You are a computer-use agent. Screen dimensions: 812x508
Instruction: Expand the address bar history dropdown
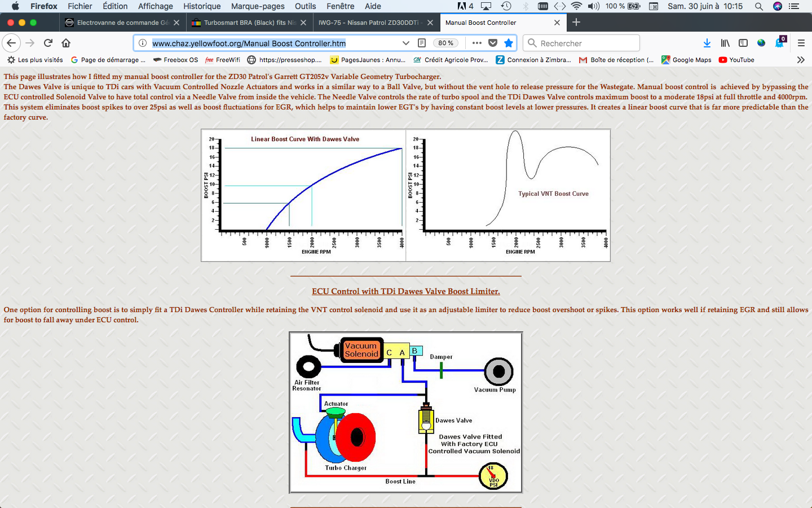[x=405, y=43]
